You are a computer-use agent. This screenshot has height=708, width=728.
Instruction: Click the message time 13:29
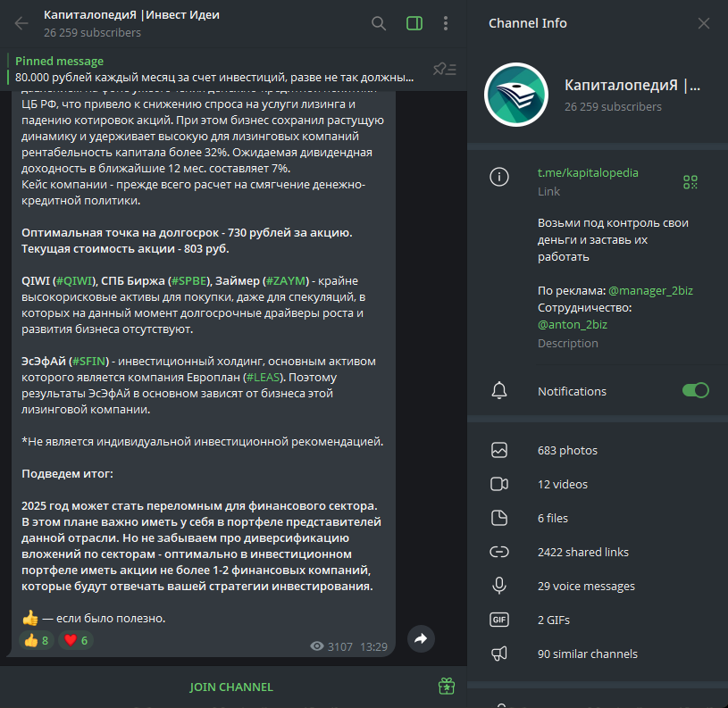[373, 646]
